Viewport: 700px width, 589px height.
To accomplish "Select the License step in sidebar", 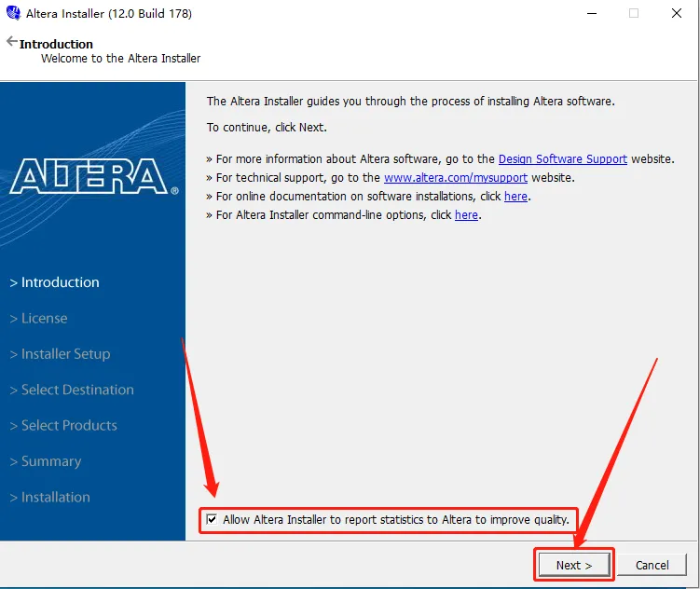I will click(39, 318).
